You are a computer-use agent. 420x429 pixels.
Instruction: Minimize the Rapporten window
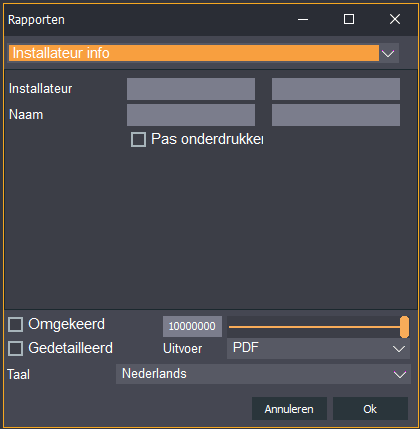(x=303, y=19)
